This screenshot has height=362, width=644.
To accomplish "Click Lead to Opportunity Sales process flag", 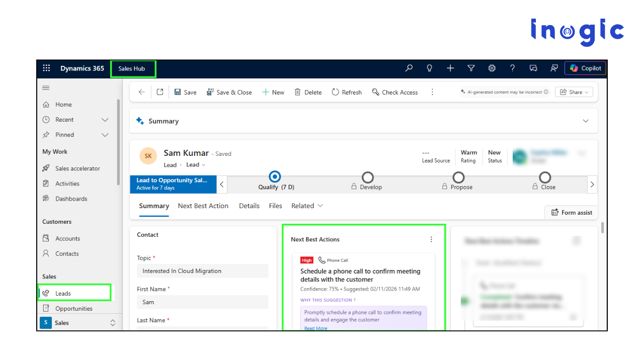I will tap(173, 184).
